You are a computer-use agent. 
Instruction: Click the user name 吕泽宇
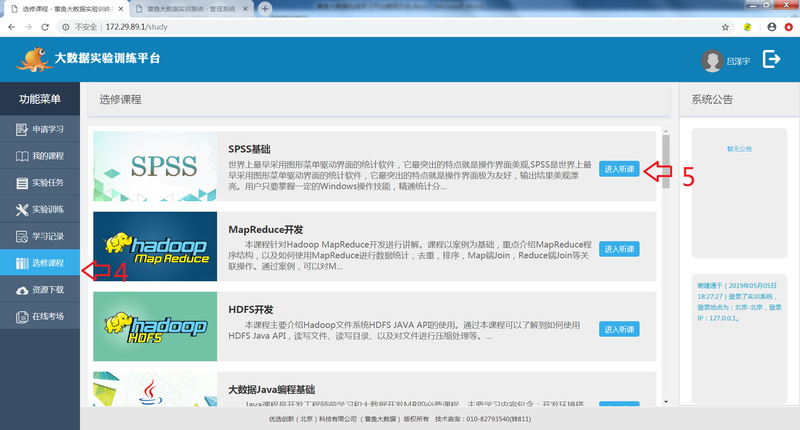tap(738, 61)
